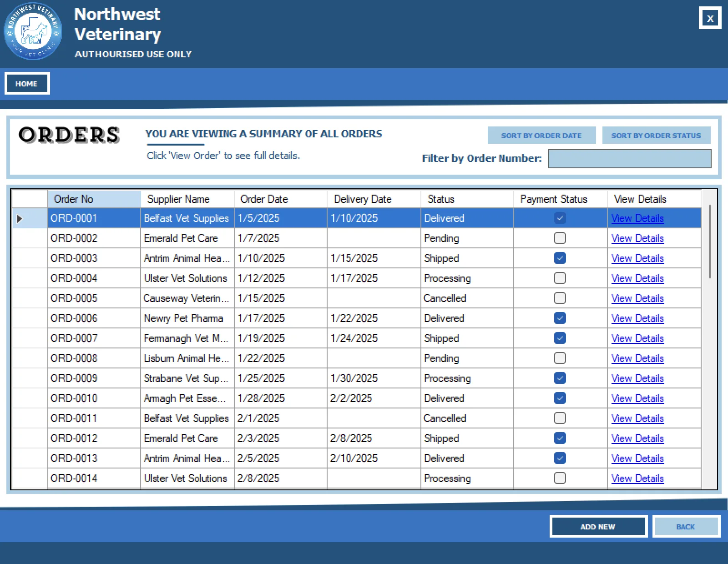Select row header arrow for ORD-0001
This screenshot has height=564, width=728.
pyautogui.click(x=30, y=218)
